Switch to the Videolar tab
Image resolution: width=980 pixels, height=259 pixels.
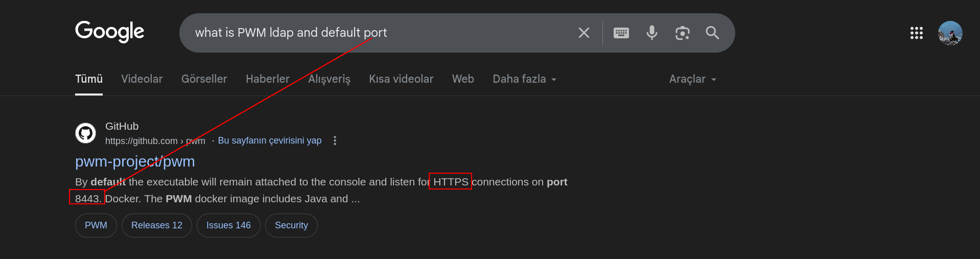(142, 79)
